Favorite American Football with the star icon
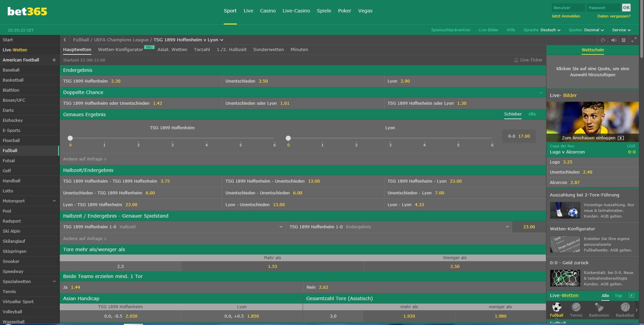 (54, 60)
